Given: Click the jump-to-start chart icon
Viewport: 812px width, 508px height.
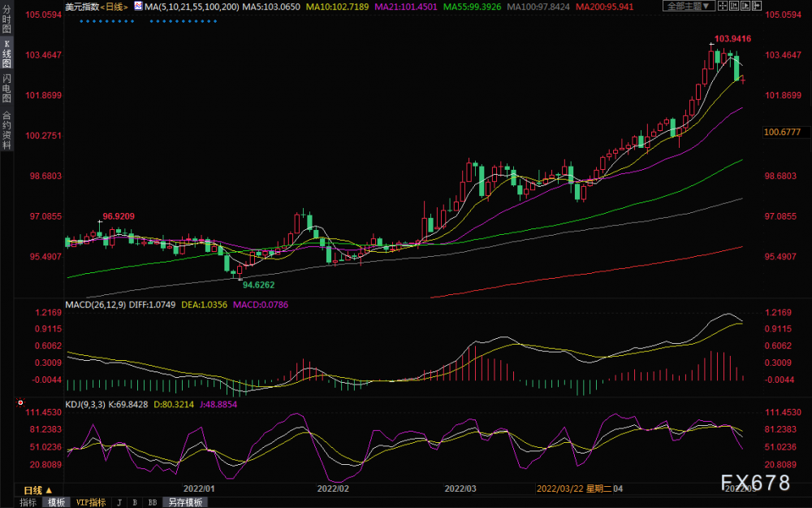Looking at the screenshot, I should (x=734, y=6).
